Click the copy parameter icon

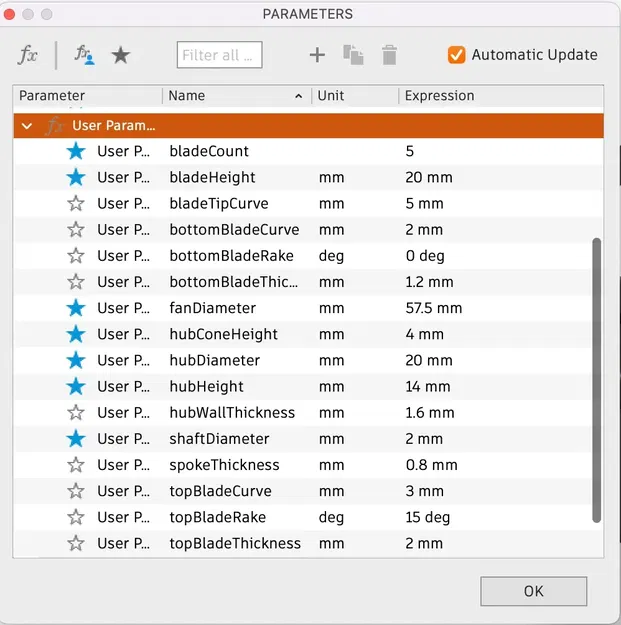pyautogui.click(x=353, y=55)
